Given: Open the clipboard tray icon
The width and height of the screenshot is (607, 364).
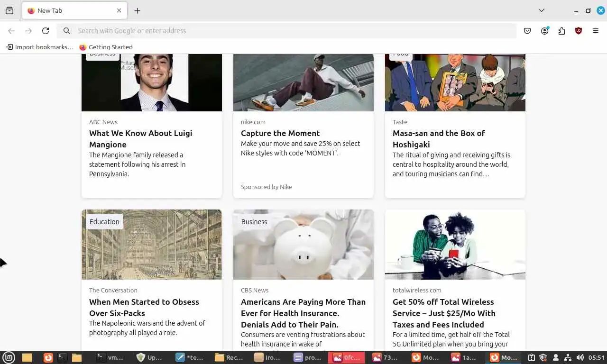Looking at the screenshot, I should 532,357.
